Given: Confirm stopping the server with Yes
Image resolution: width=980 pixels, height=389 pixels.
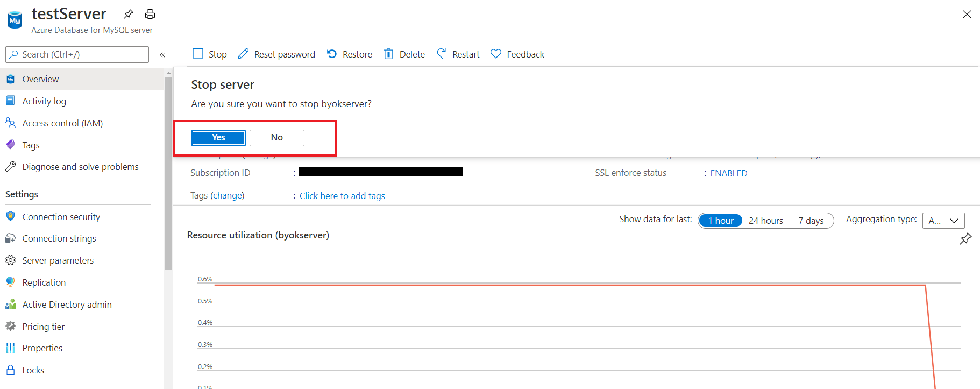Looking at the screenshot, I should pos(218,138).
